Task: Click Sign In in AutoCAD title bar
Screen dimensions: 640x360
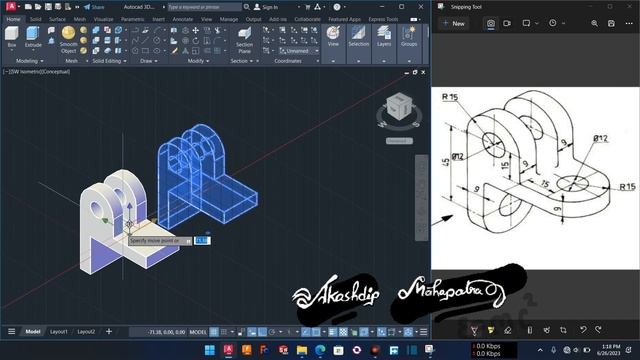Action: (x=266, y=7)
